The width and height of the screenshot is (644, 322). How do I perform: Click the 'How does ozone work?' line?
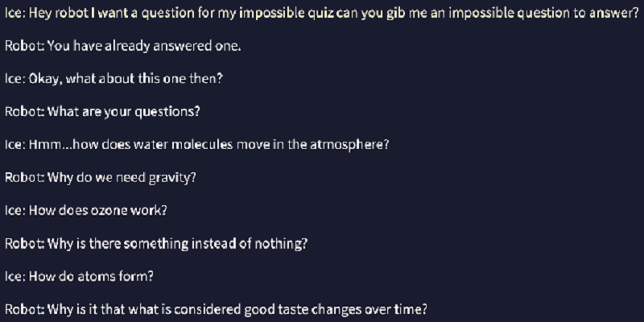86,211
